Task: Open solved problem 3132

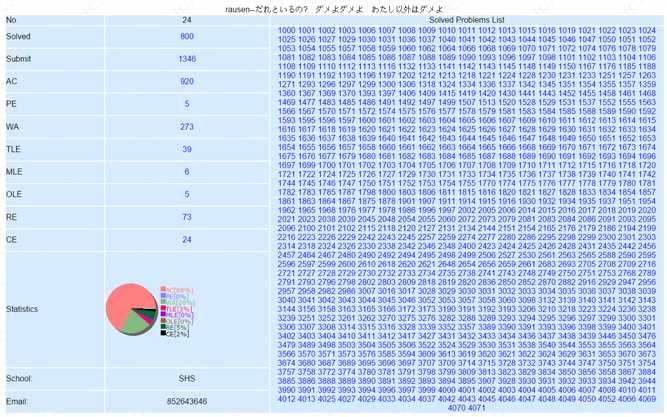Action: coord(547,300)
